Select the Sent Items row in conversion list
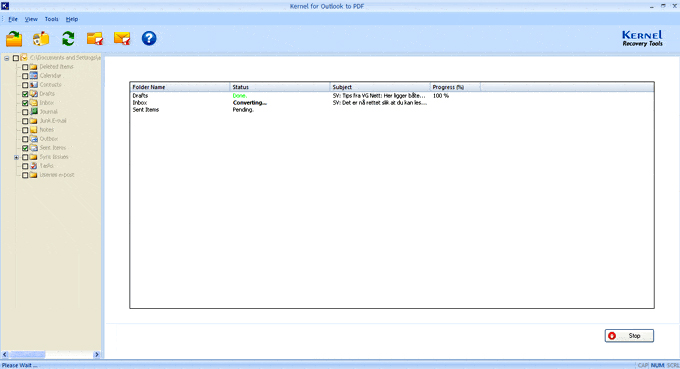This screenshot has height=369, width=680. (x=392, y=110)
